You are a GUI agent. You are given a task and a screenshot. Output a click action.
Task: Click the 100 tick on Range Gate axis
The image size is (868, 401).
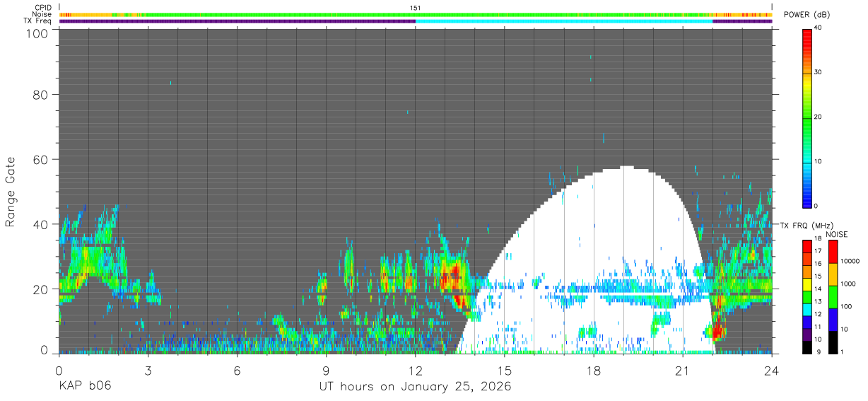pyautogui.click(x=37, y=33)
